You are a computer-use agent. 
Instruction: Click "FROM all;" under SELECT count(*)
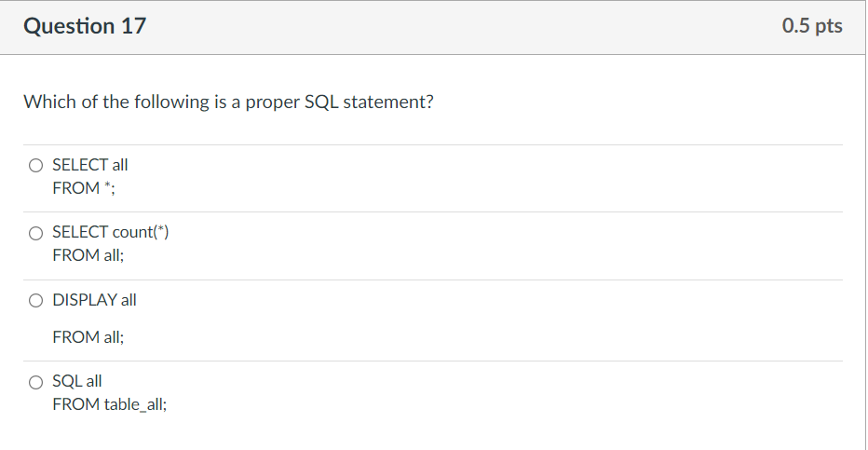click(x=88, y=255)
